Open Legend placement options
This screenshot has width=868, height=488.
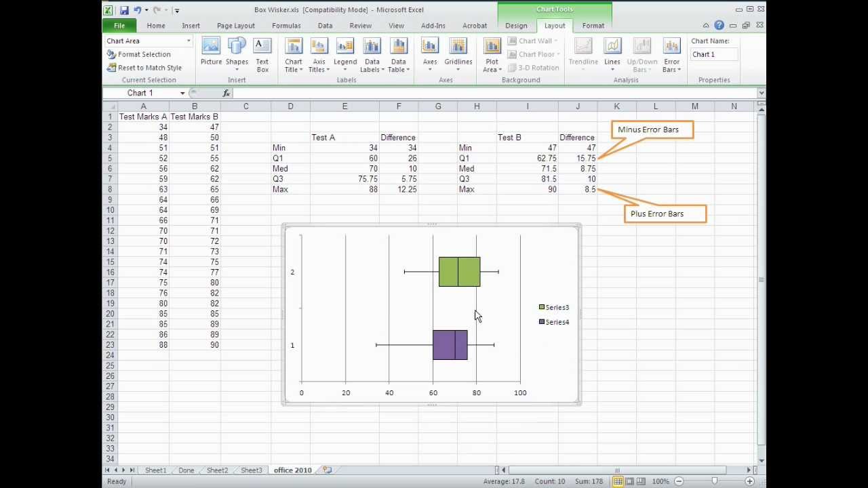[344, 54]
